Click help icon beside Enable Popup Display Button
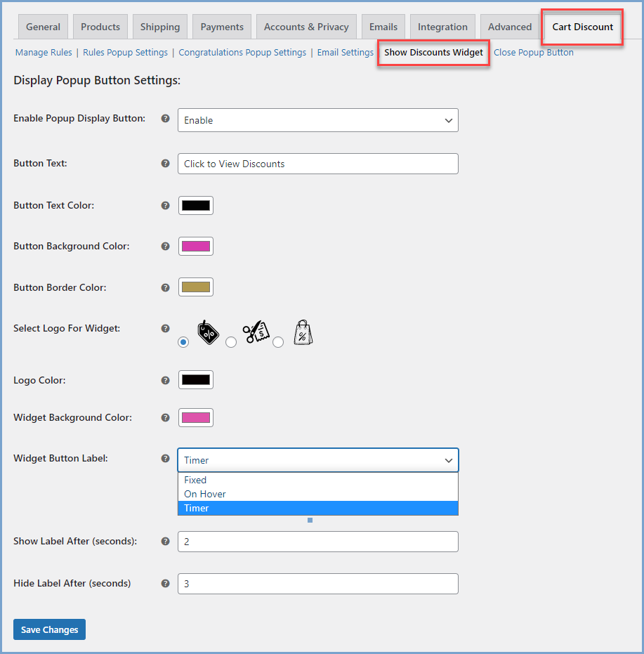Image resolution: width=644 pixels, height=654 pixels. tap(166, 119)
